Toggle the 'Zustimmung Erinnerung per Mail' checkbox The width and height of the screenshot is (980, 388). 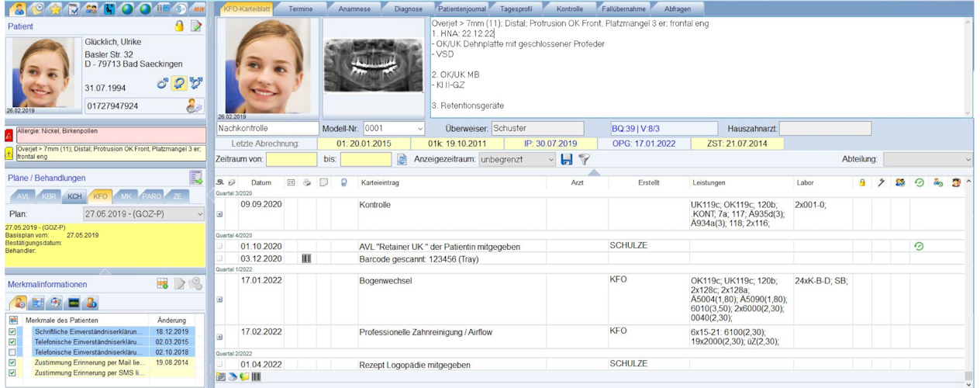pyautogui.click(x=12, y=362)
